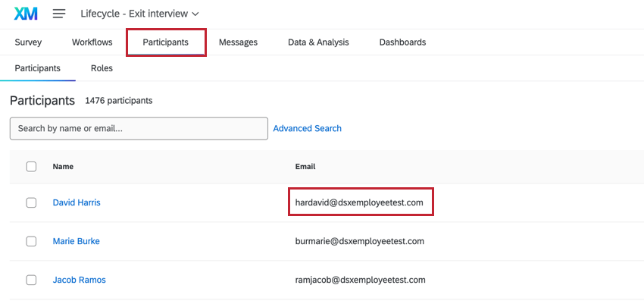644x304 pixels.
Task: Open the Roles sub-tab
Action: tap(102, 68)
